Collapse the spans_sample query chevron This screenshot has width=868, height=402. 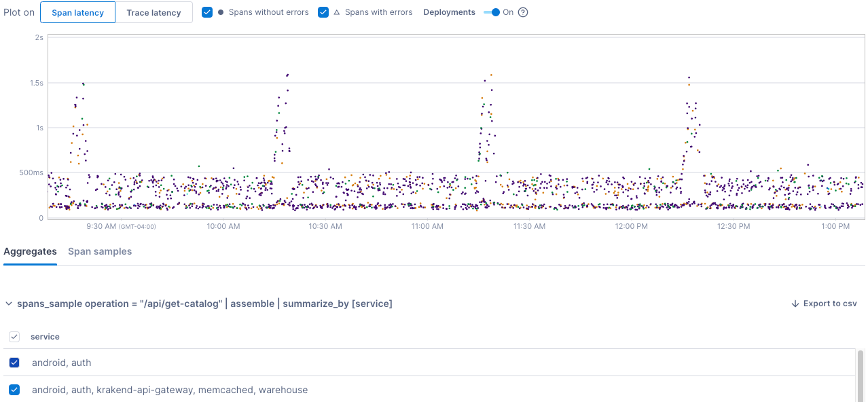[9, 304]
